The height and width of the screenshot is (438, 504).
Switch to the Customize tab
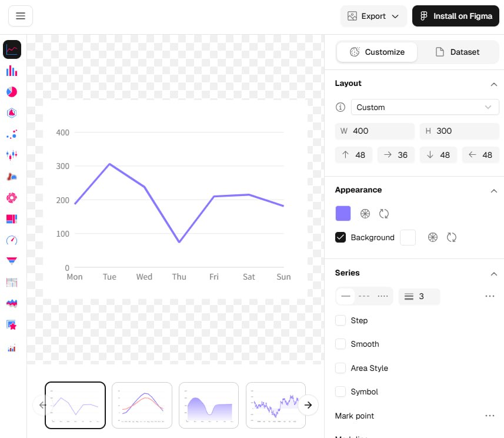pos(377,52)
